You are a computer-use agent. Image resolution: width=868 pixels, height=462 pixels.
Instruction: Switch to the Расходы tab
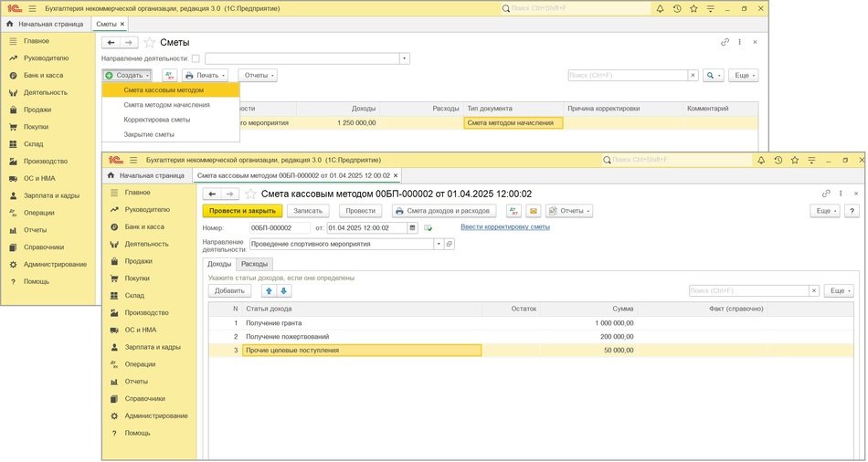pyautogui.click(x=254, y=264)
